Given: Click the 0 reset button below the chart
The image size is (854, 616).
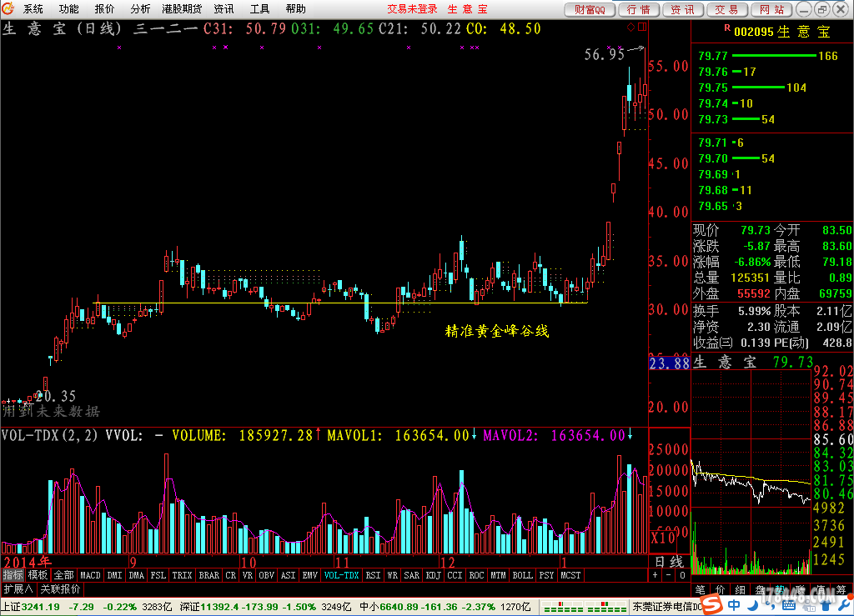Looking at the screenshot, I should coord(682,575).
